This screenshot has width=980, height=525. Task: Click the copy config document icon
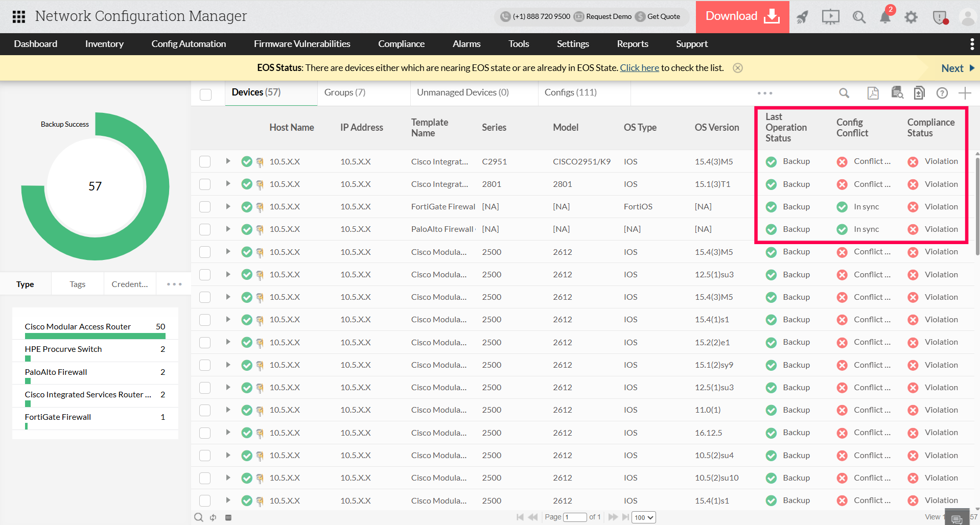919,93
